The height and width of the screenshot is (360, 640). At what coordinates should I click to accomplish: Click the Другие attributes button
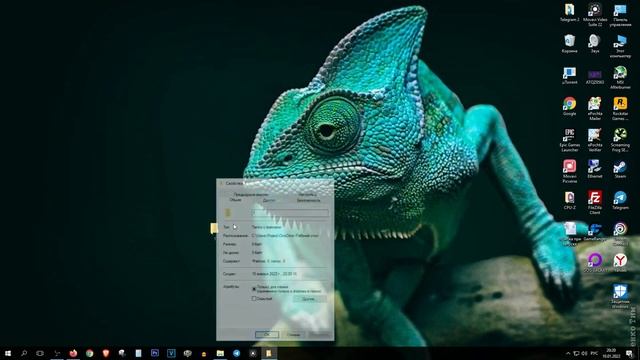click(309, 299)
